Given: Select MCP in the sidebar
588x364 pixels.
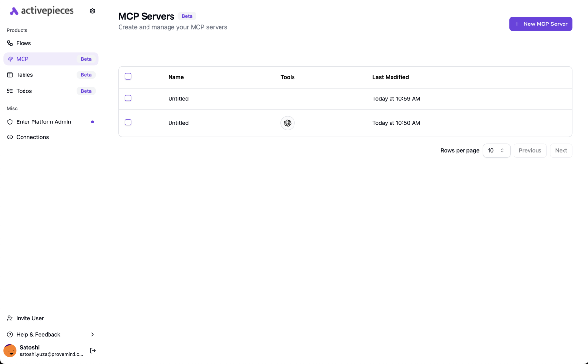Looking at the screenshot, I should (51, 59).
